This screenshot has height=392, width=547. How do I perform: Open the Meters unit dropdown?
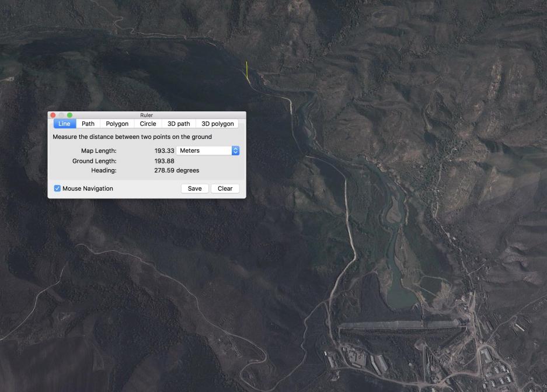pos(207,150)
